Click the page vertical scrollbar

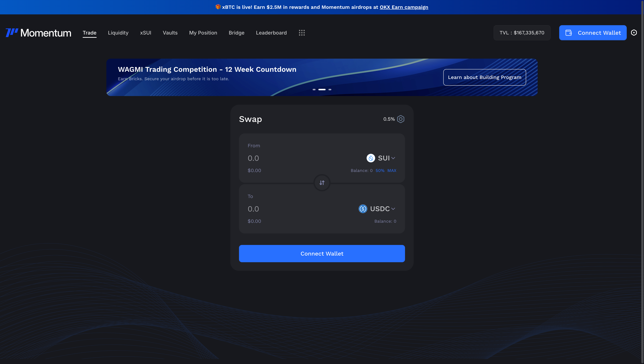642,182
